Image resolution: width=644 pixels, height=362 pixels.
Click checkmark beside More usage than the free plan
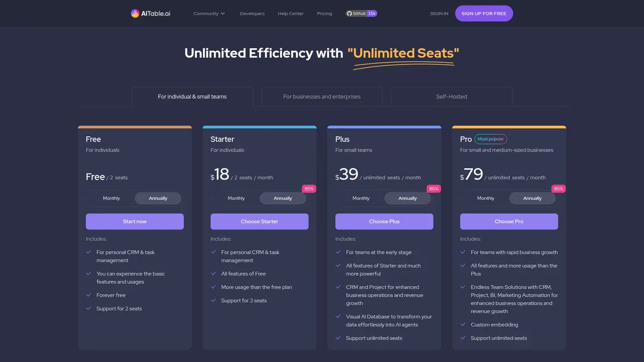213,287
